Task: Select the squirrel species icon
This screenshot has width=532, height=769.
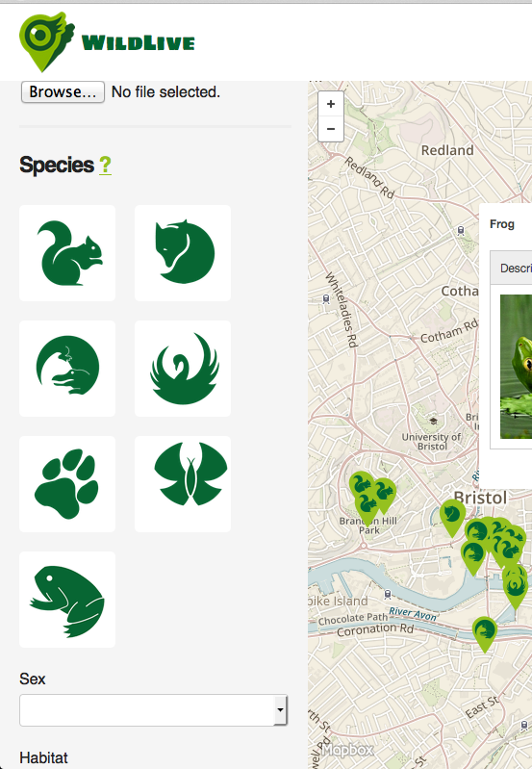Action: (x=67, y=253)
